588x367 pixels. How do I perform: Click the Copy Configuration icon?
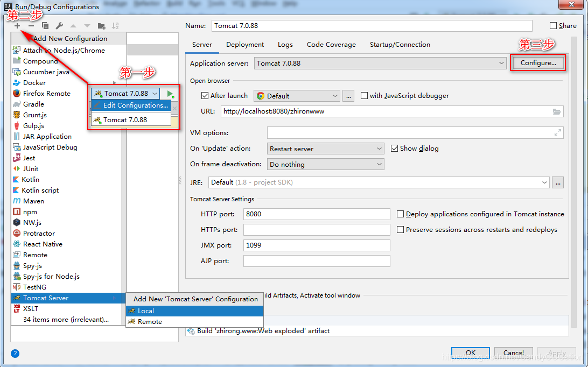pos(45,26)
